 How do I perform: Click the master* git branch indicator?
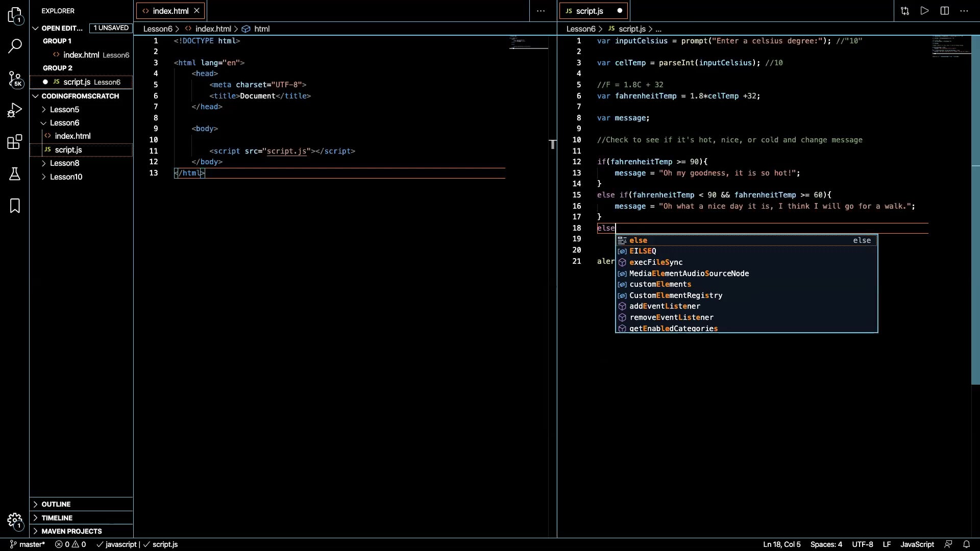point(28,544)
